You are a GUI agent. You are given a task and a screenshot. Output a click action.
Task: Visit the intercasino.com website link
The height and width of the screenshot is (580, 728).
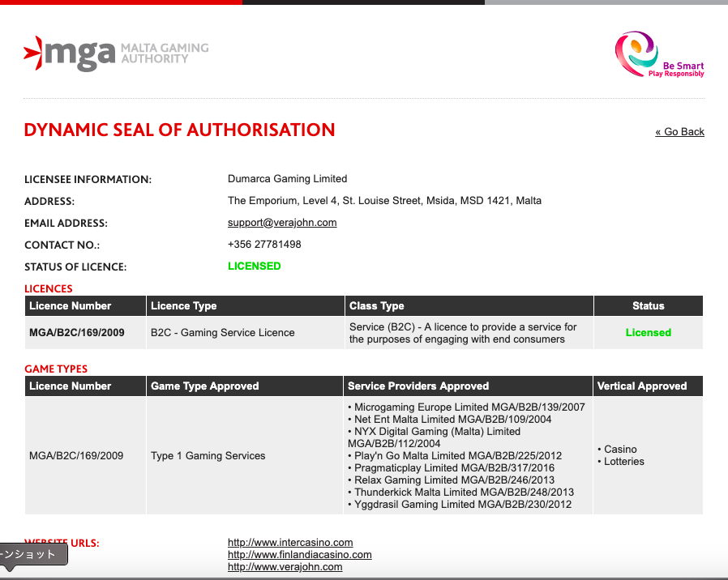pyautogui.click(x=290, y=543)
